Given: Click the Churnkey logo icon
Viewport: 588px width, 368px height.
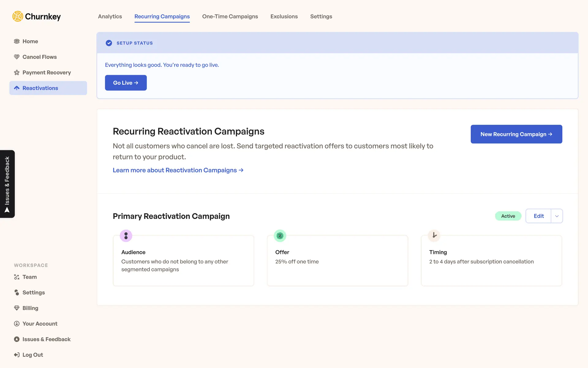Looking at the screenshot, I should pyautogui.click(x=18, y=16).
